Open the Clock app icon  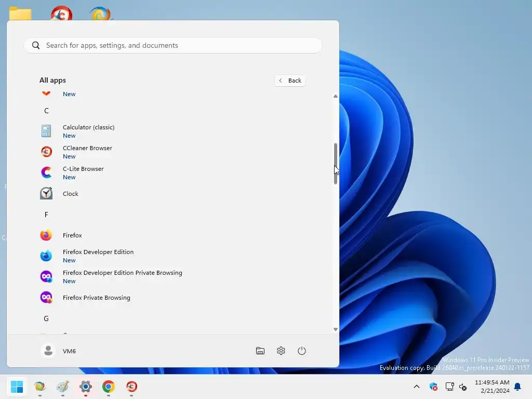pos(46,193)
